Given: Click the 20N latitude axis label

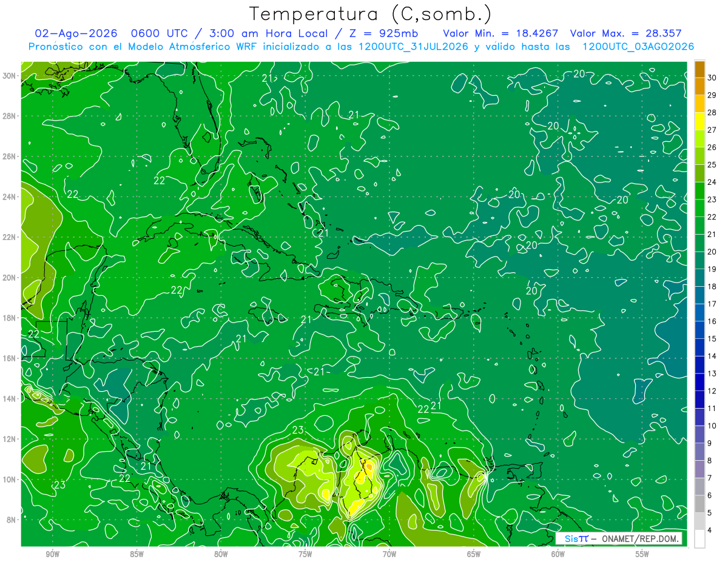Looking at the screenshot, I should pos(10,278).
